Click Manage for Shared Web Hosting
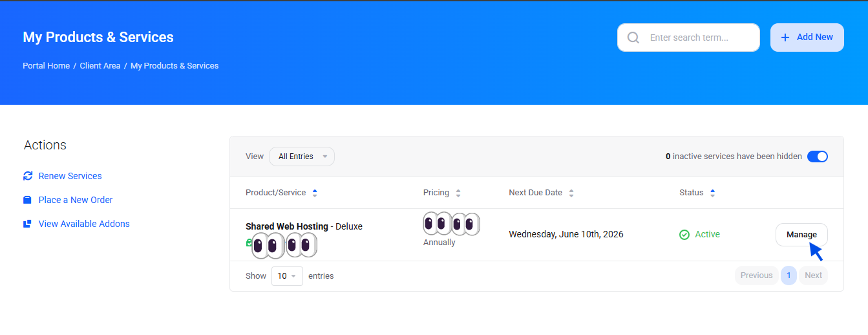This screenshot has width=868, height=335. point(801,235)
